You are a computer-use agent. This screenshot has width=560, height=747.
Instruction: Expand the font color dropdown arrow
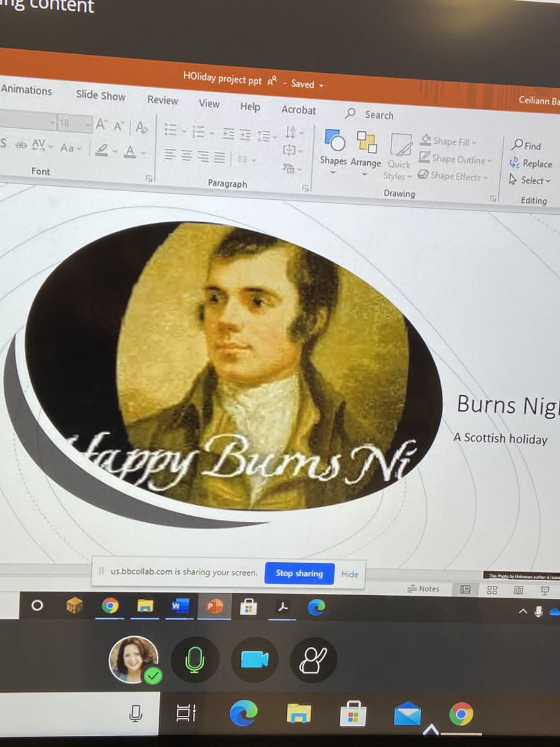(142, 152)
